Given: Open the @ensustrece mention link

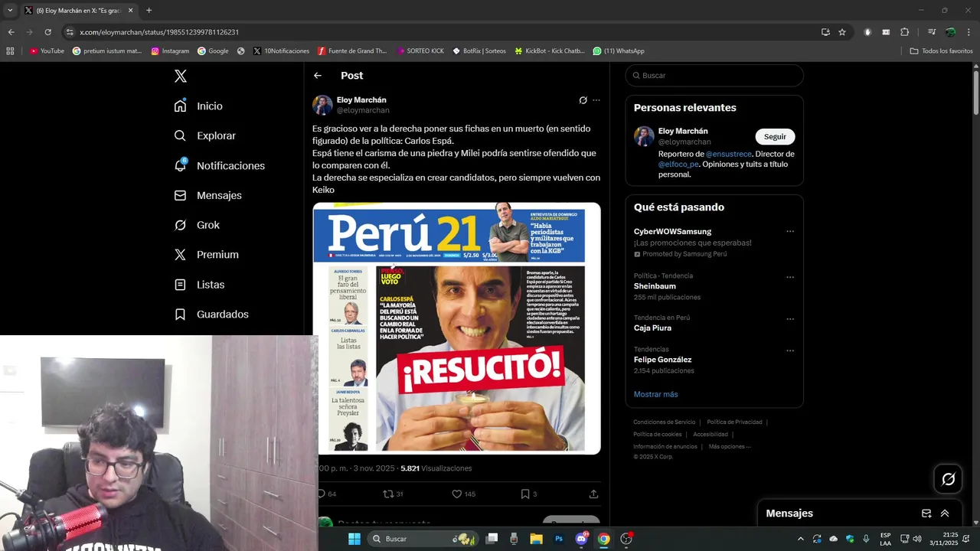Looking at the screenshot, I should (x=728, y=154).
